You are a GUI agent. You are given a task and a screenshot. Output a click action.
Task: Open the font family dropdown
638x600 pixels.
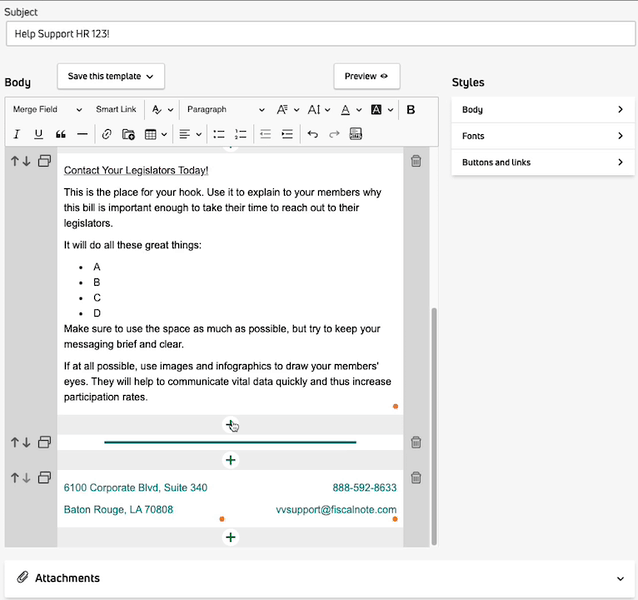(288, 109)
